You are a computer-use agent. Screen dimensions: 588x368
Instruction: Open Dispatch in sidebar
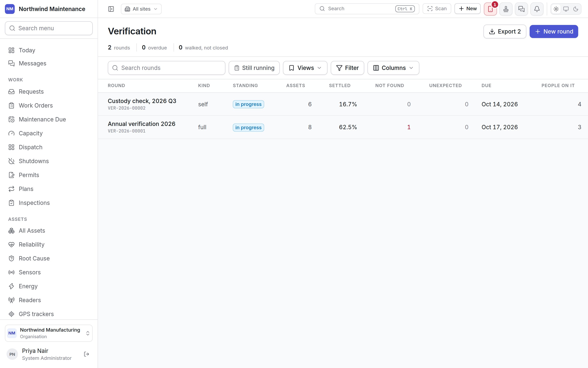tap(49, 147)
